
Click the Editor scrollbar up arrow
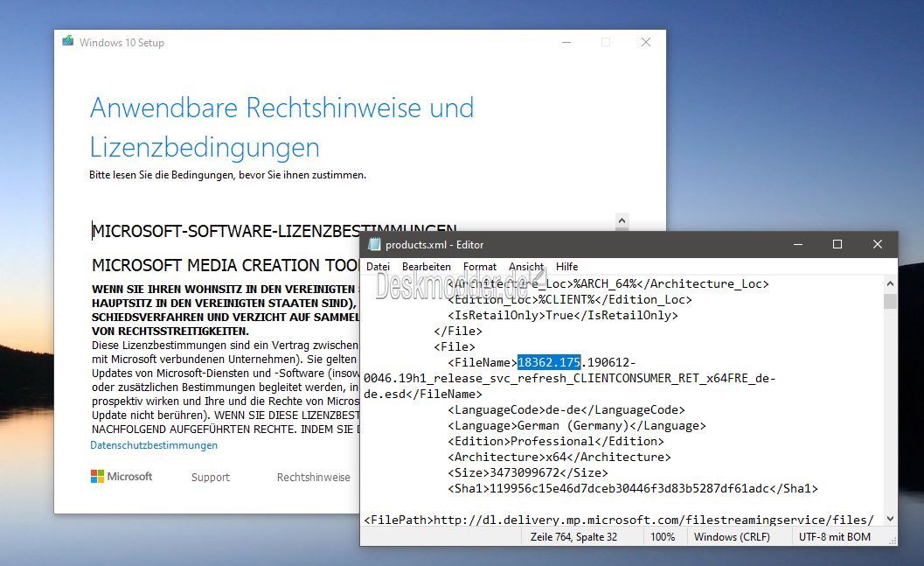[x=890, y=283]
